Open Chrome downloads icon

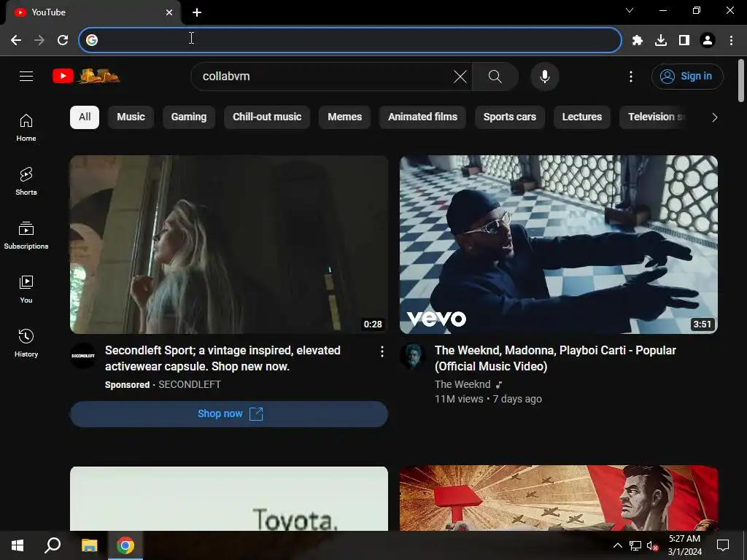[x=661, y=40]
